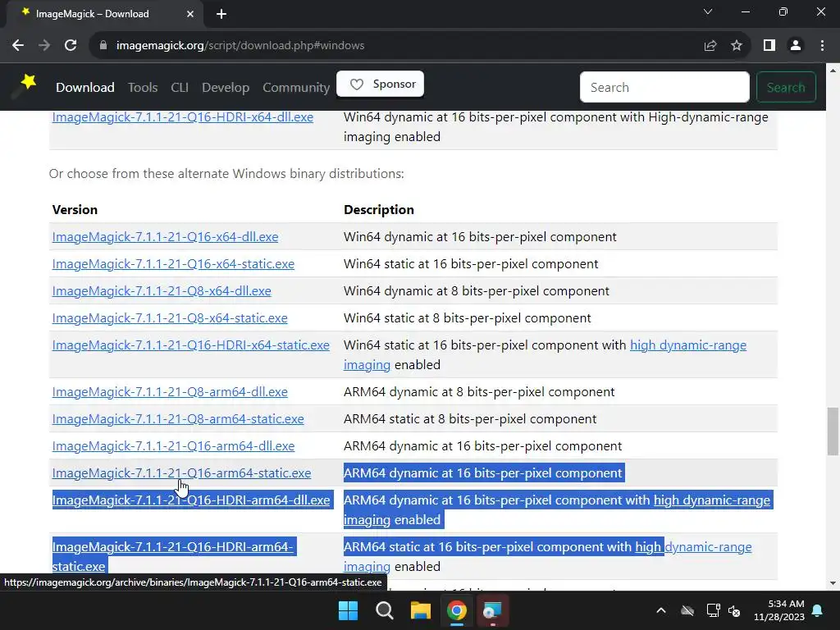The height and width of the screenshot is (630, 840).
Task: Click the scrollbar up arrow
Action: point(833,70)
